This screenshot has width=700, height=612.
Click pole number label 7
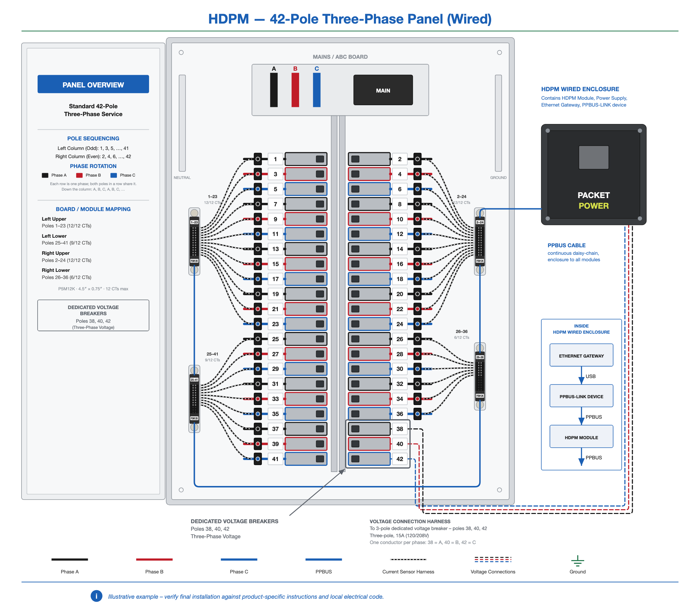click(275, 204)
